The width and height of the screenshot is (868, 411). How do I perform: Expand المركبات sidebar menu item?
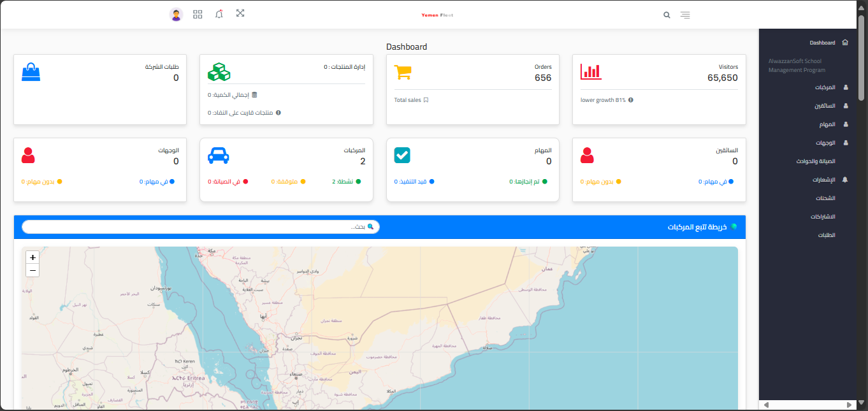pos(825,87)
